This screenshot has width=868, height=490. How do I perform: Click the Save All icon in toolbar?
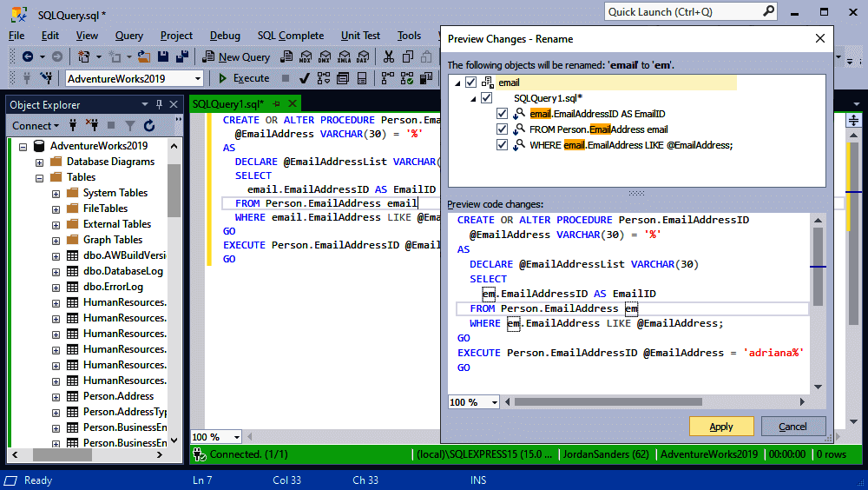(182, 56)
